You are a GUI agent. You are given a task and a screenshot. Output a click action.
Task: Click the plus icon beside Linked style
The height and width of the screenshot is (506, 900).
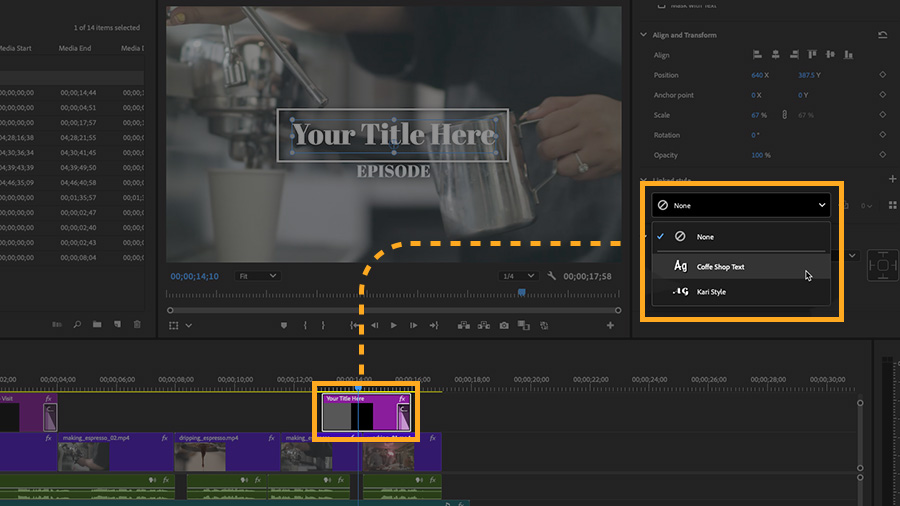[892, 179]
